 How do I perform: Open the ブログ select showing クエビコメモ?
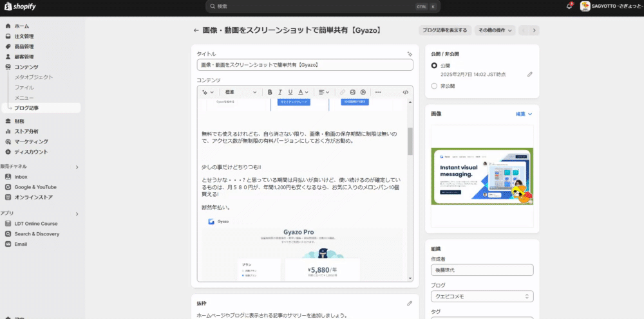click(x=482, y=296)
